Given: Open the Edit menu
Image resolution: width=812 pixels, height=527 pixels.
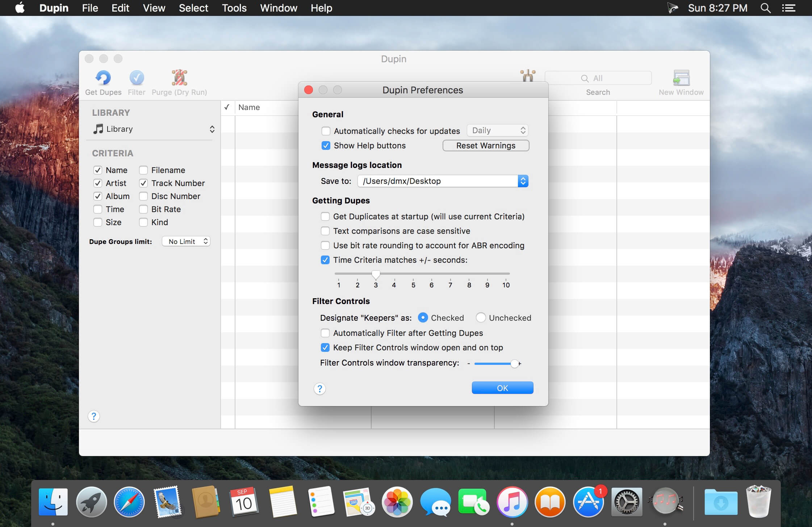Looking at the screenshot, I should point(120,8).
